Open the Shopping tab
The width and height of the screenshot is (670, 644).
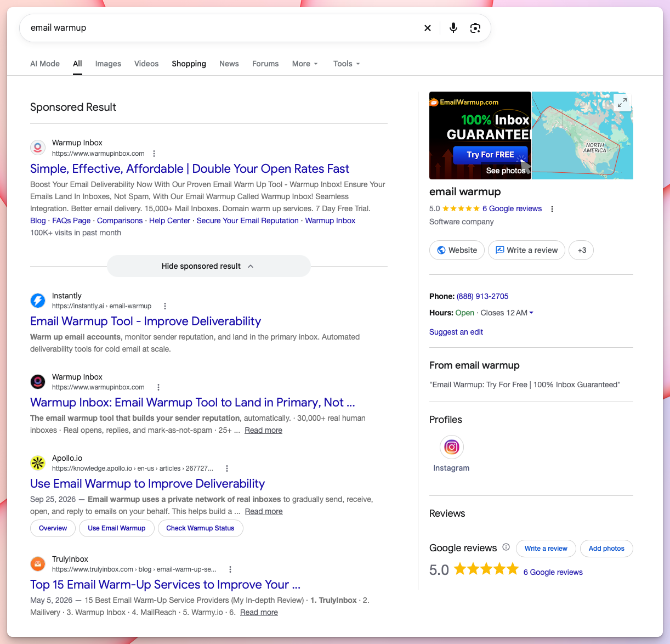click(189, 64)
